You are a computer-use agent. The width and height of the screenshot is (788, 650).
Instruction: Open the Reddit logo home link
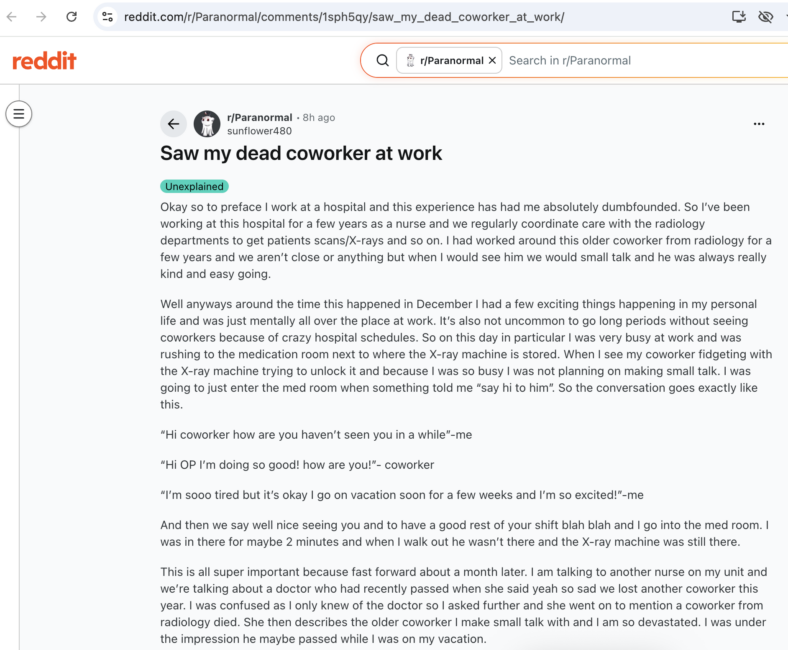44,61
